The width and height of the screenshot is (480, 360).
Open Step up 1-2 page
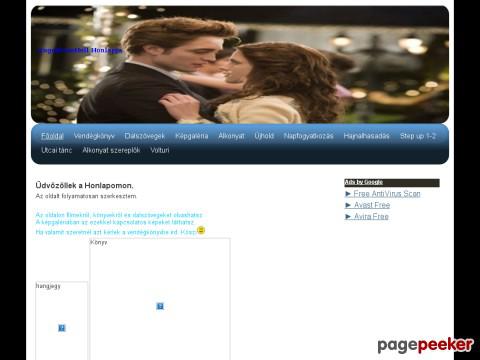coord(418,136)
